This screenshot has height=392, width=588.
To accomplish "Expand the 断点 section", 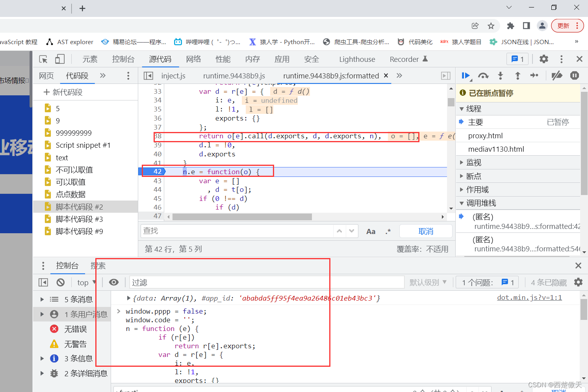I will pos(474,176).
